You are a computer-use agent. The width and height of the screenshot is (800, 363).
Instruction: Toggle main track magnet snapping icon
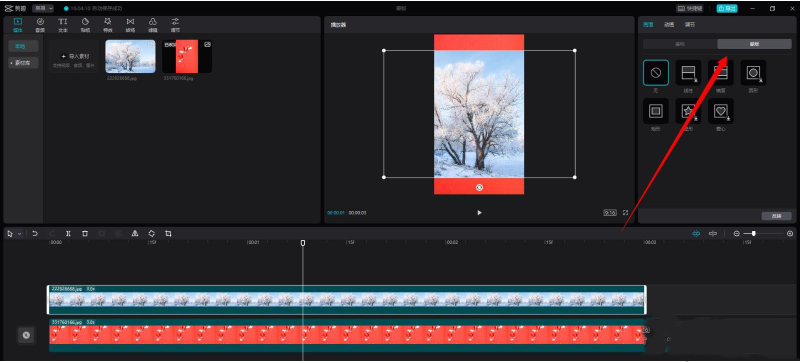[696, 233]
